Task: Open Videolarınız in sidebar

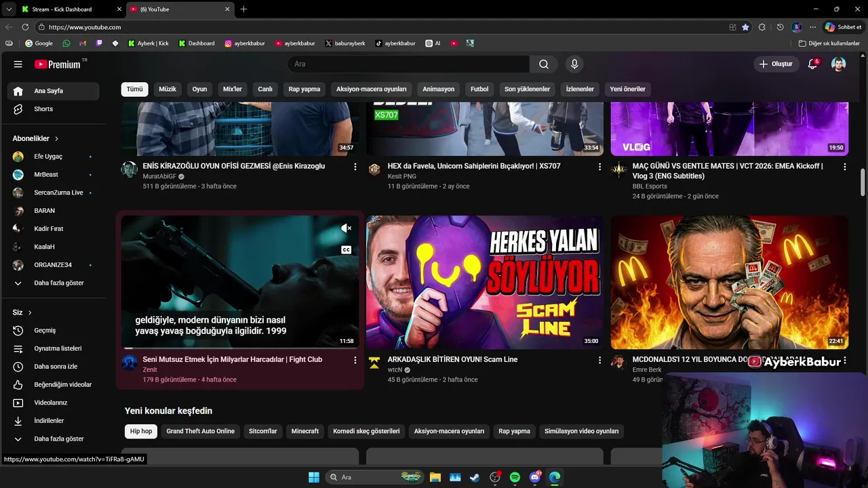Action: coord(52,403)
